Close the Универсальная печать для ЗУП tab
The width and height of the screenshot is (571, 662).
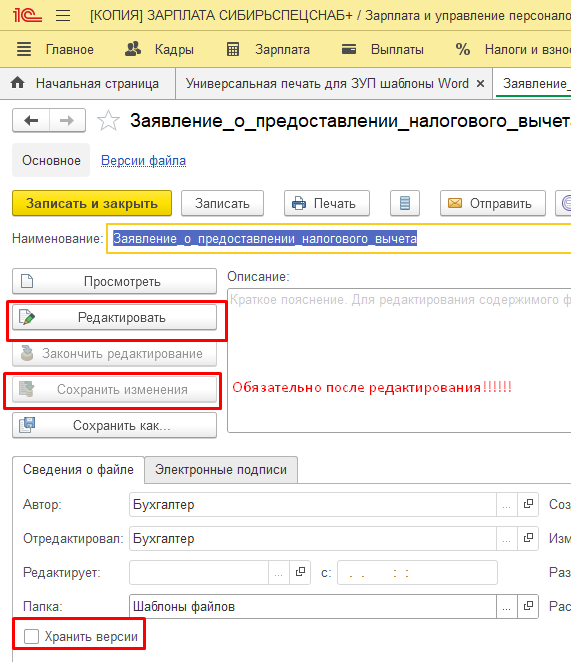click(x=480, y=84)
